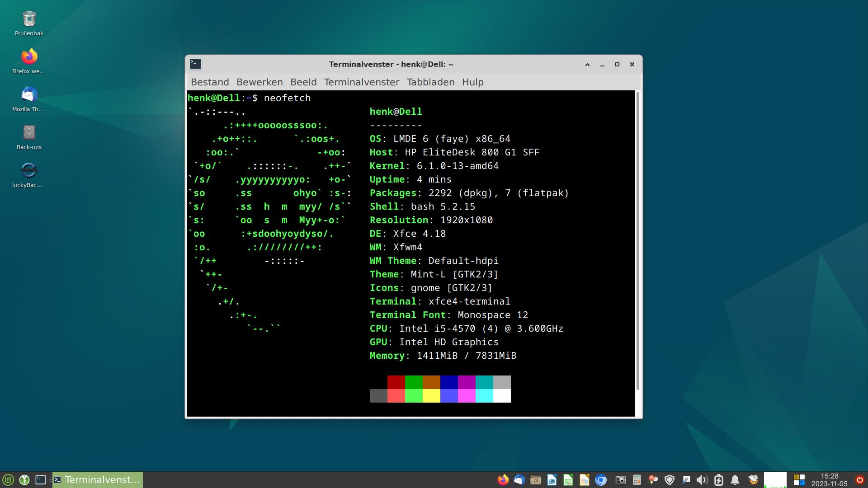This screenshot has width=868, height=488.
Task: Open the Bewerken menu
Action: [259, 82]
